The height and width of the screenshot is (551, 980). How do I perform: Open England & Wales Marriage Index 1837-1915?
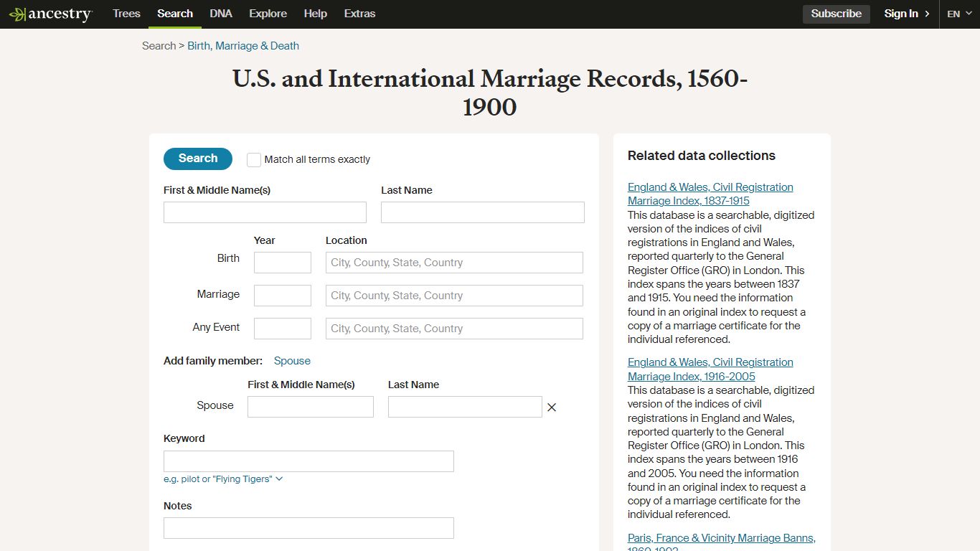coord(710,194)
